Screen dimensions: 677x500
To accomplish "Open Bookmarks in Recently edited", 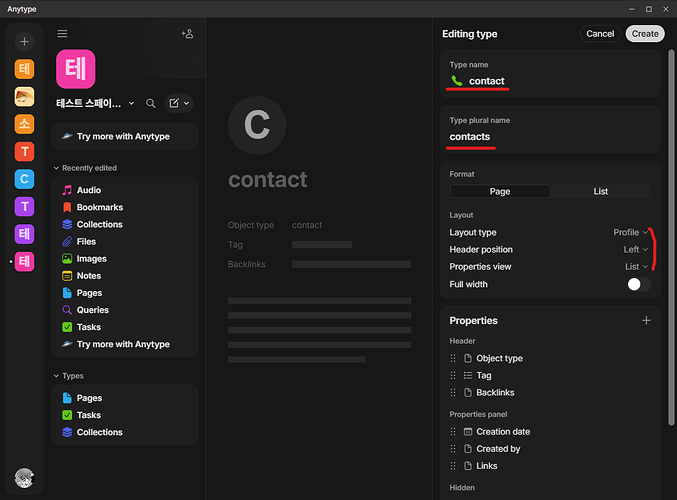I will point(125,207).
